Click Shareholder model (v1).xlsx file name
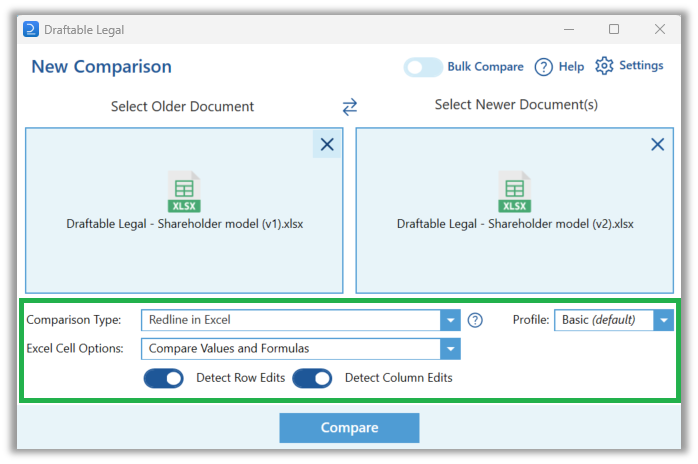Screen dimensions: 698x464 pyautogui.click(x=185, y=224)
